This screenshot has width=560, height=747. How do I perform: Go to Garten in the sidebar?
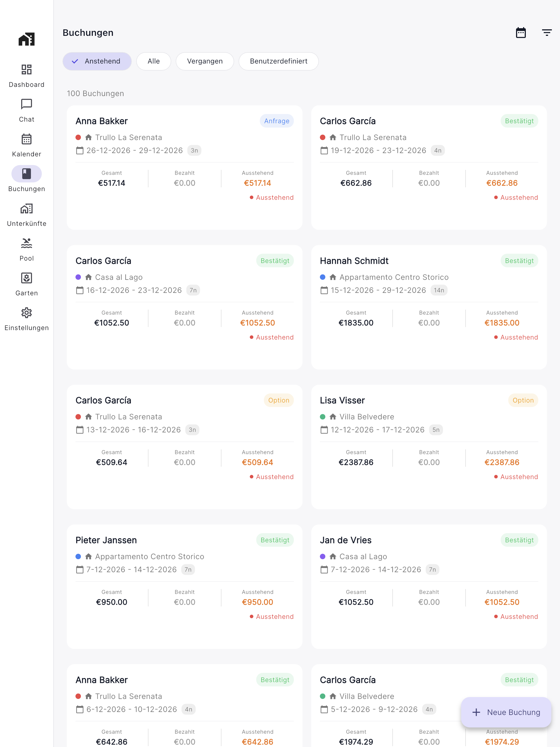point(27,285)
